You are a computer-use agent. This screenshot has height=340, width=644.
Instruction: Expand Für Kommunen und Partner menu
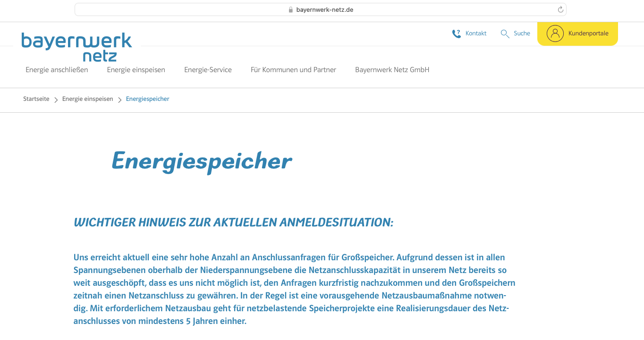click(x=293, y=70)
